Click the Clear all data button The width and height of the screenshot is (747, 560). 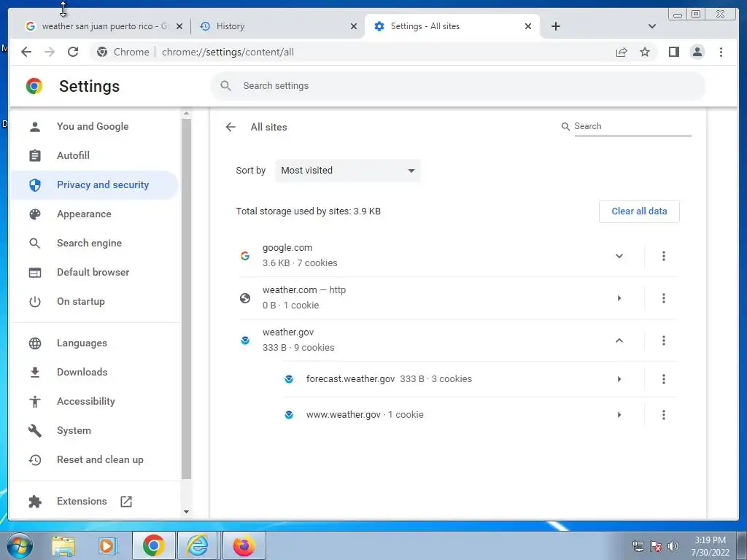[x=639, y=211]
